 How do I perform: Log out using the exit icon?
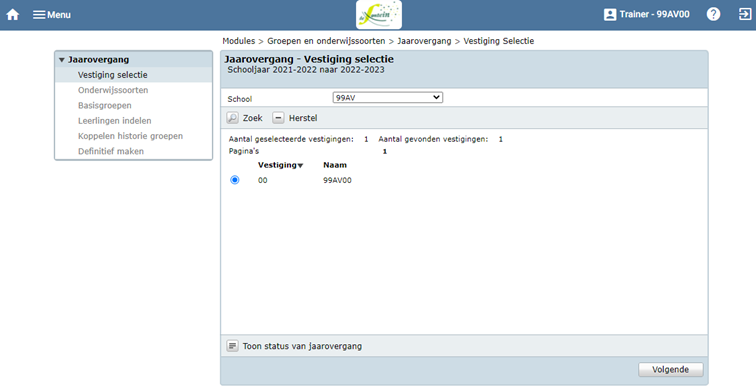point(744,14)
